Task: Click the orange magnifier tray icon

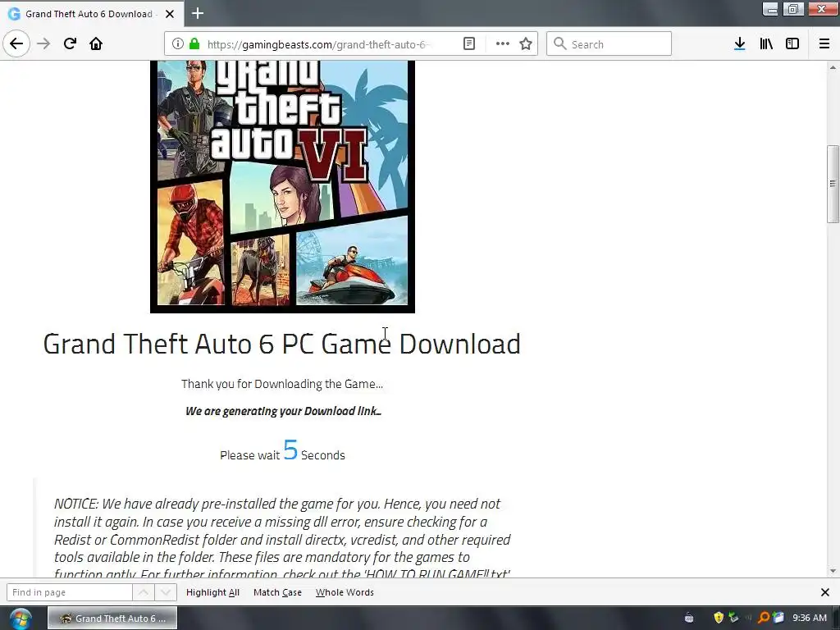Action: (x=764, y=618)
